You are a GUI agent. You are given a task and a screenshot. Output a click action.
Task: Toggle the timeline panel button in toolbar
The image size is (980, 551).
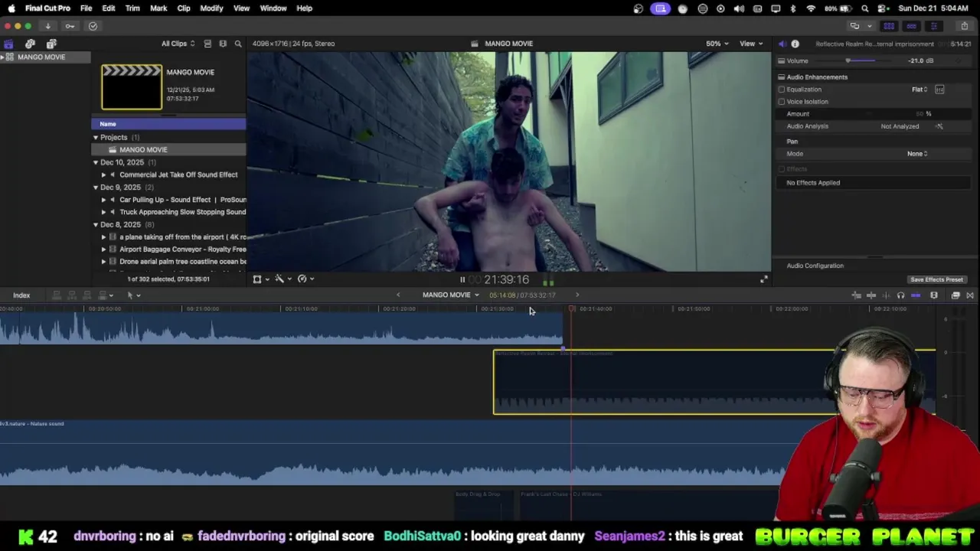911,26
